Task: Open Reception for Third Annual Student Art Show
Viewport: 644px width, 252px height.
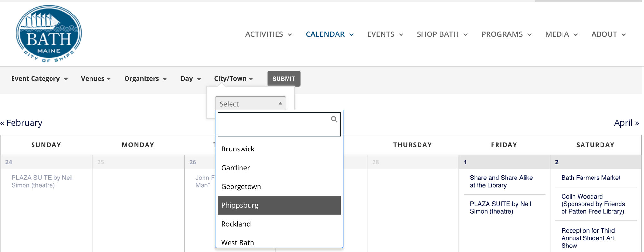Action: coord(588,238)
